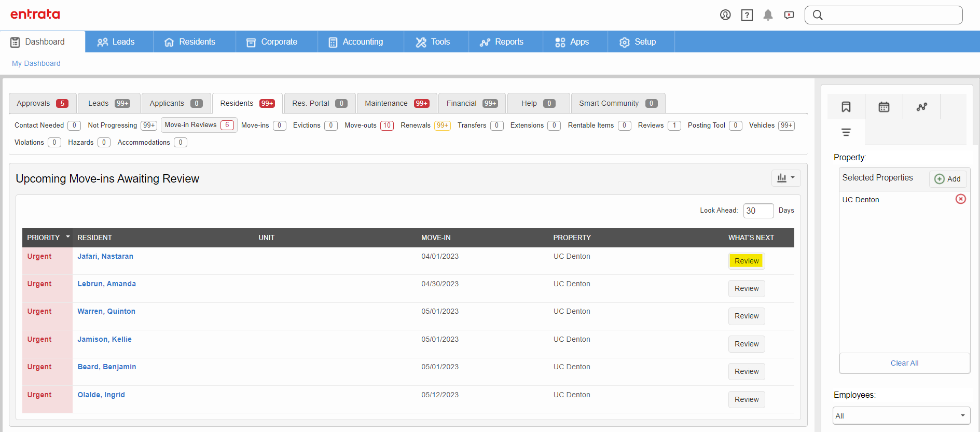Viewport: 980px width, 432px height.
Task: Remove UC Denton from selected properties
Action: click(961, 199)
